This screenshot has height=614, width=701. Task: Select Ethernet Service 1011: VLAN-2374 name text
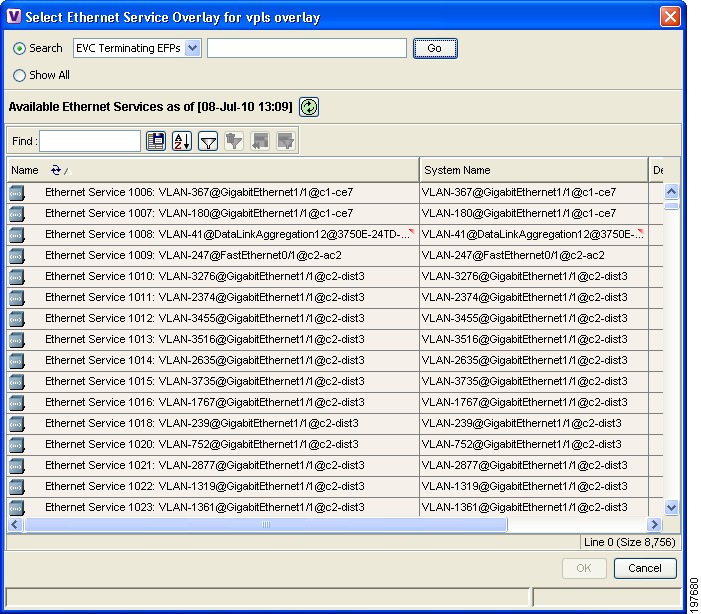205,297
